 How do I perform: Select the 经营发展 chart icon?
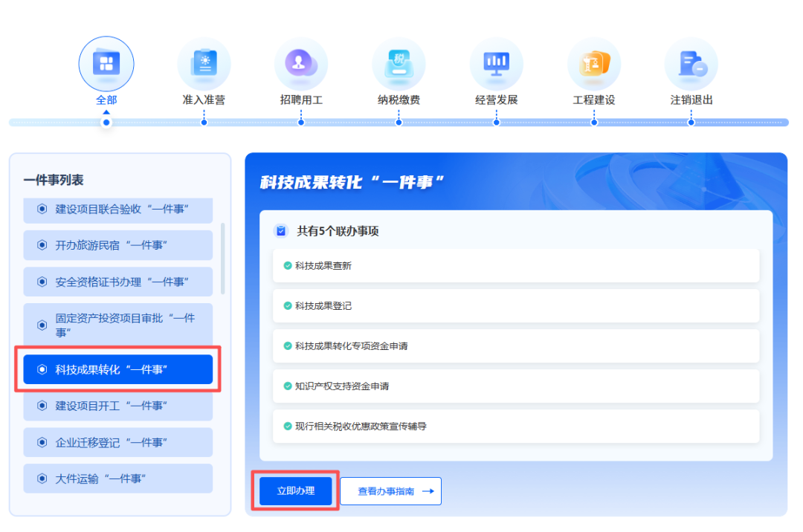pyautogui.click(x=496, y=64)
